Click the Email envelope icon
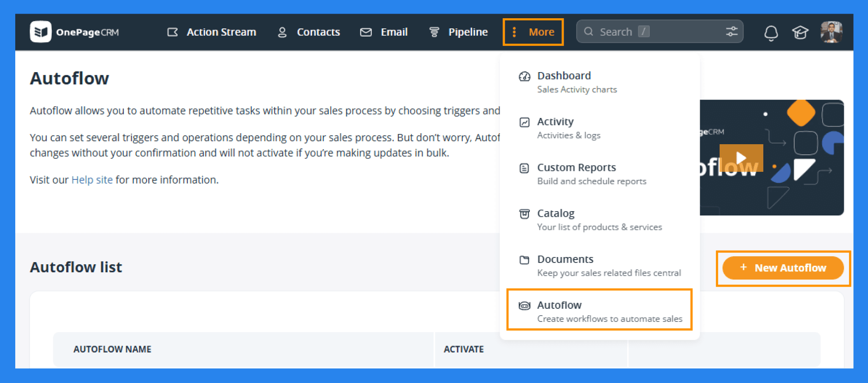This screenshot has width=868, height=383. [x=366, y=32]
